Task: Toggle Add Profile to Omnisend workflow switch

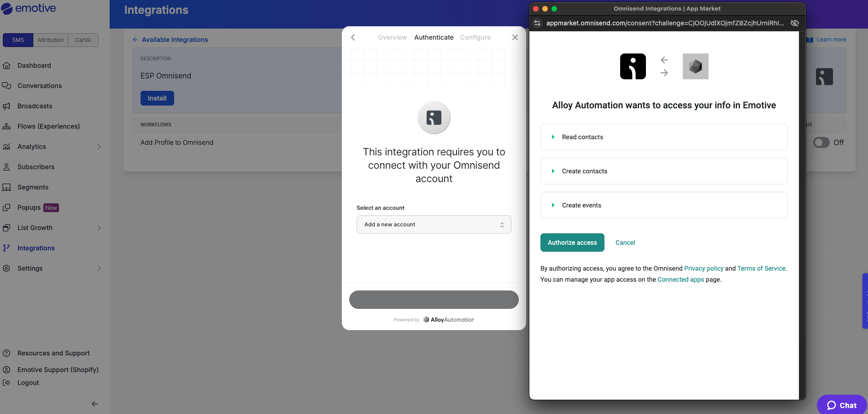Action: [x=821, y=142]
